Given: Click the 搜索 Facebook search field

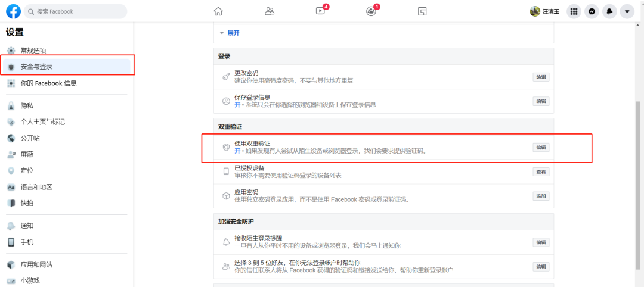Looking at the screenshot, I should click(76, 11).
